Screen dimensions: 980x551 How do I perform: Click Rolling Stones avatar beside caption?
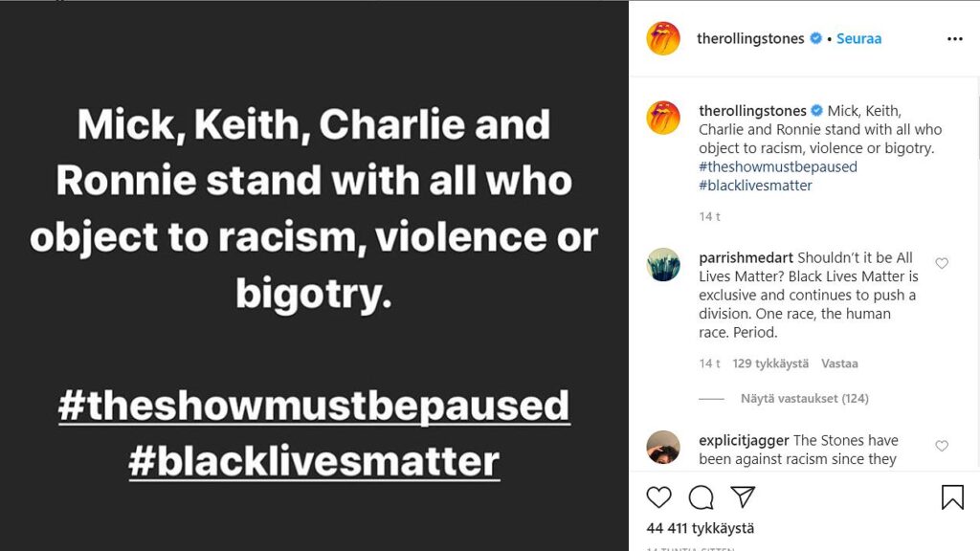[663, 118]
